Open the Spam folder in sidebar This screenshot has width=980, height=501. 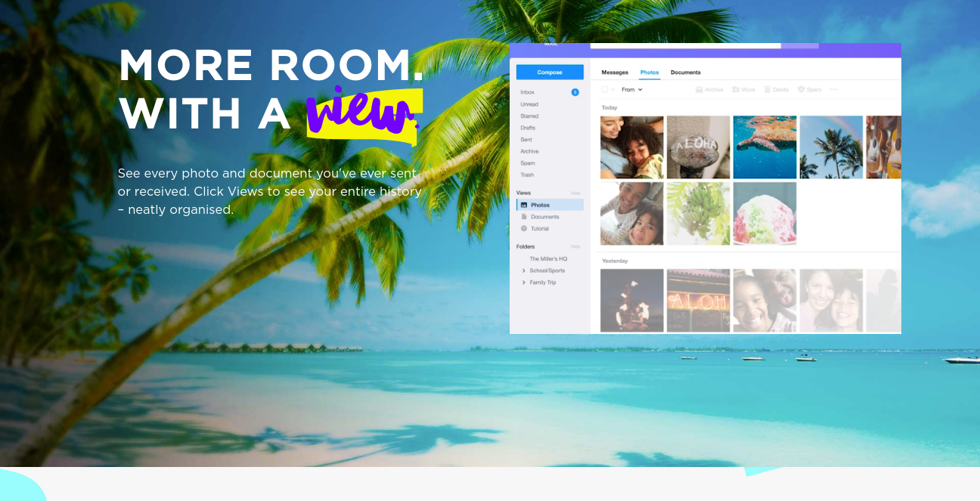click(x=528, y=163)
